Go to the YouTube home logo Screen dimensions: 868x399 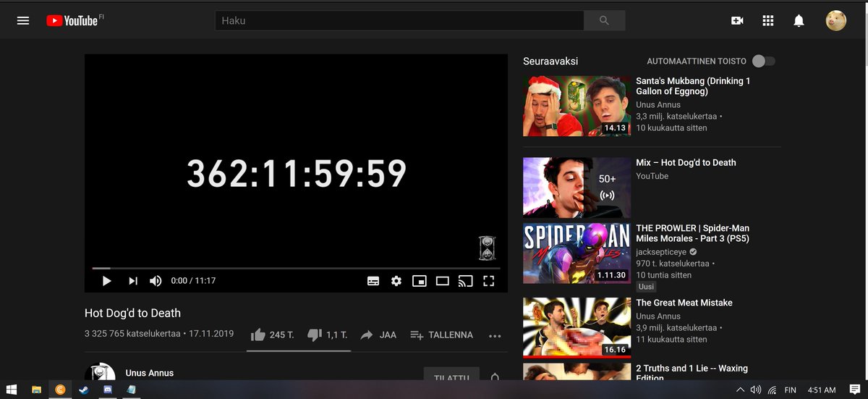coord(72,21)
